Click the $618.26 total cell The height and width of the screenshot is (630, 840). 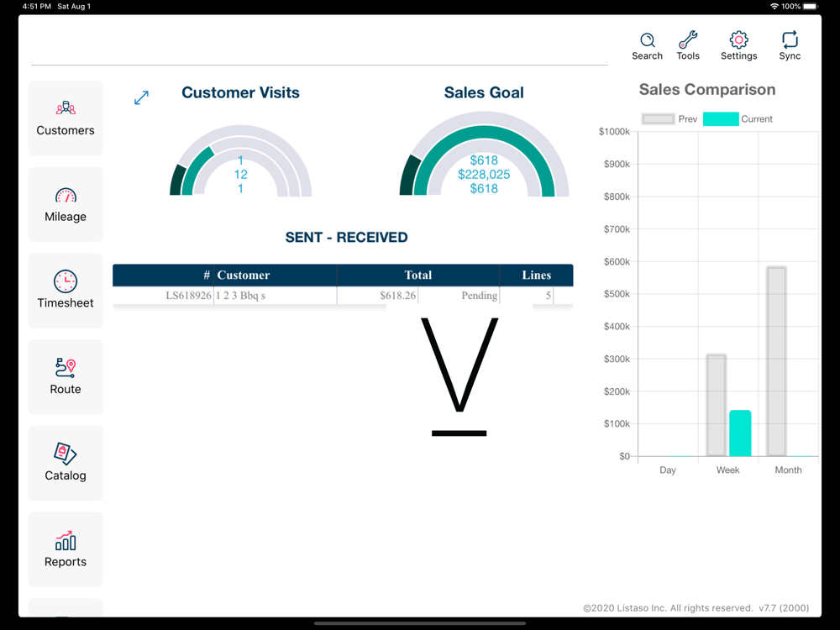tap(397, 295)
